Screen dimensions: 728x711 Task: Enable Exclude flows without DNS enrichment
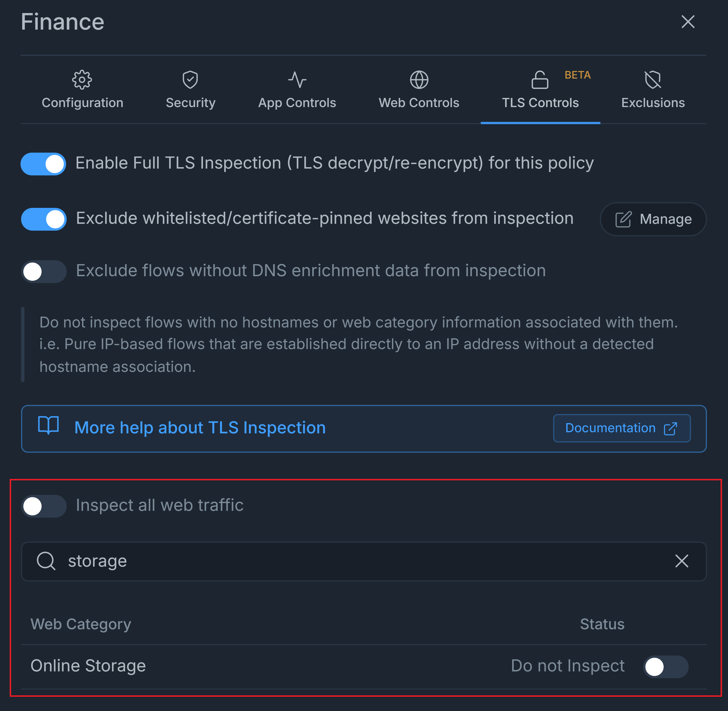(x=44, y=271)
